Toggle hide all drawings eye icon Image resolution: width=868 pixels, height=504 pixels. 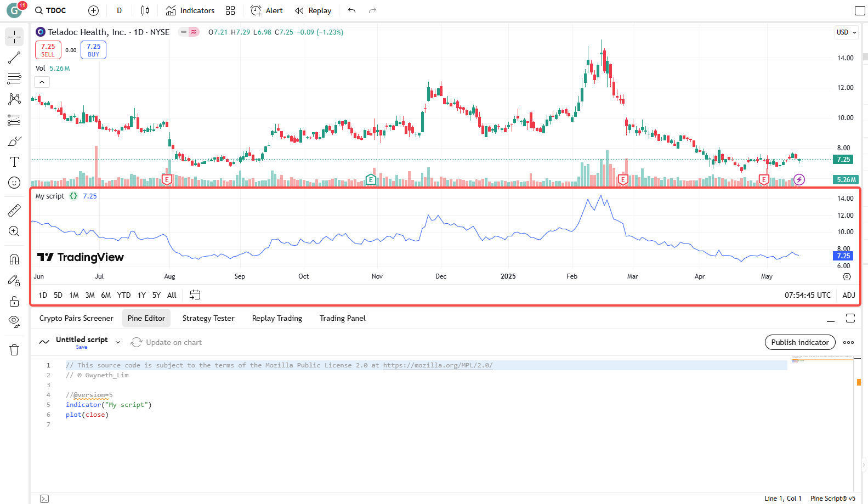(x=14, y=321)
